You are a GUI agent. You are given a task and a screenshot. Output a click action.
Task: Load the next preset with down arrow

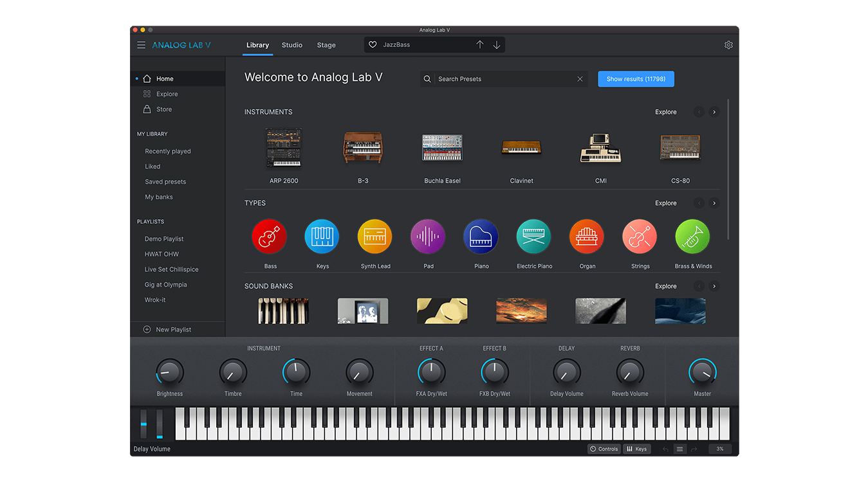click(497, 45)
